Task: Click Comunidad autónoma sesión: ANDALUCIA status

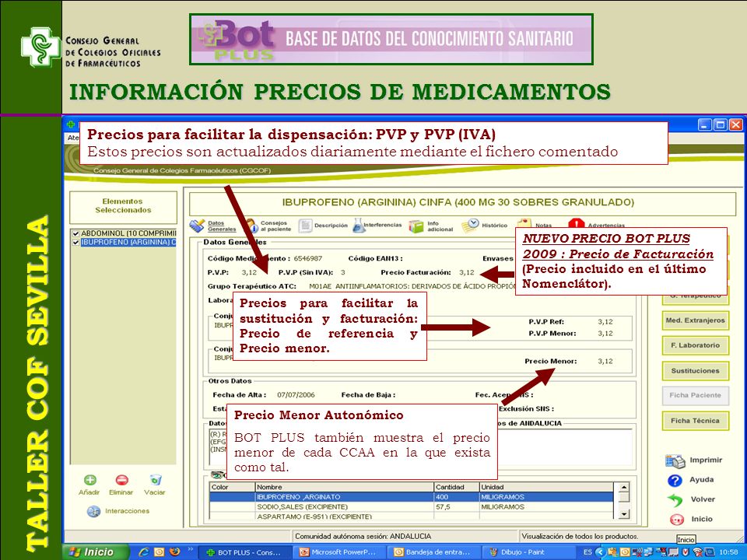Action: click(363, 536)
